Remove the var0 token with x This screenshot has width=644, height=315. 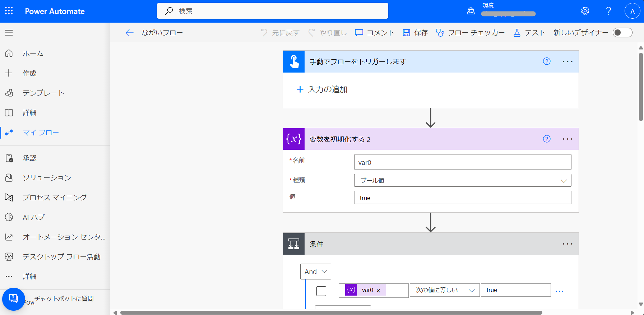(378, 291)
